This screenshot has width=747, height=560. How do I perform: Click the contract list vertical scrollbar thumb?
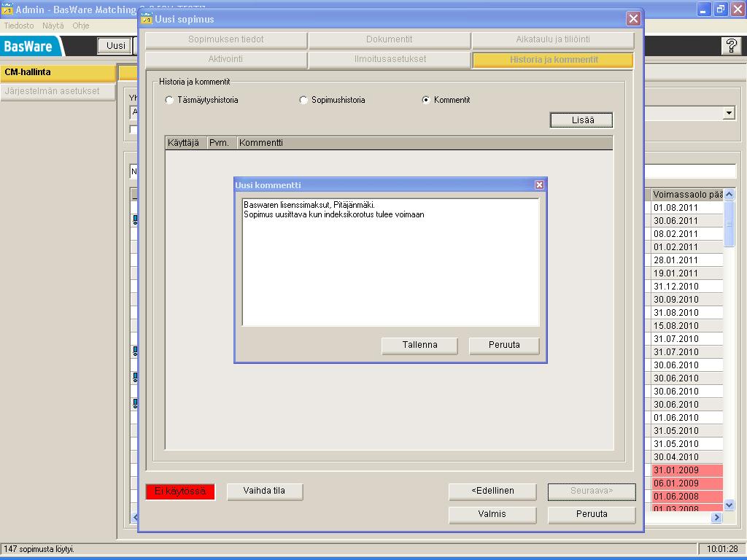pos(729,224)
